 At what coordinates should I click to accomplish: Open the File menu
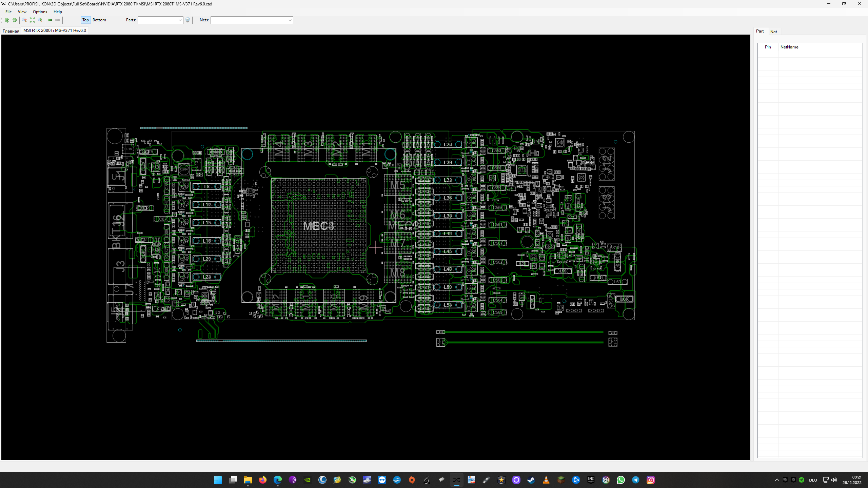click(8, 12)
